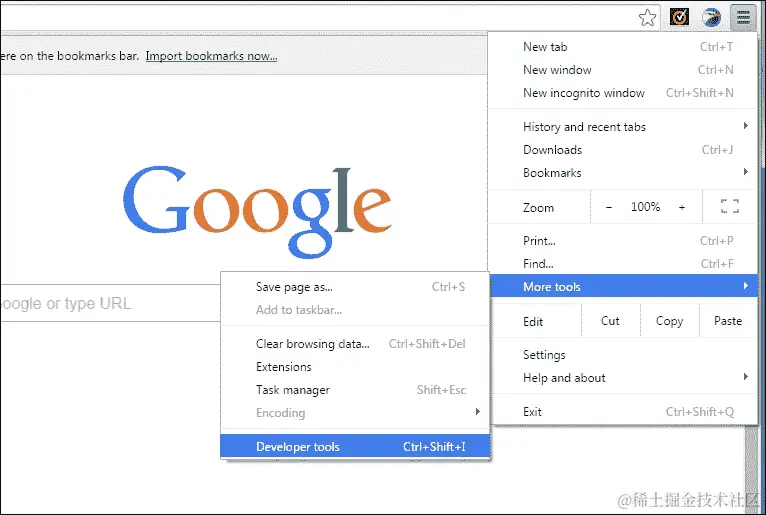The image size is (766, 515).
Task: Expand the Encoding submenu
Action: coord(355,413)
